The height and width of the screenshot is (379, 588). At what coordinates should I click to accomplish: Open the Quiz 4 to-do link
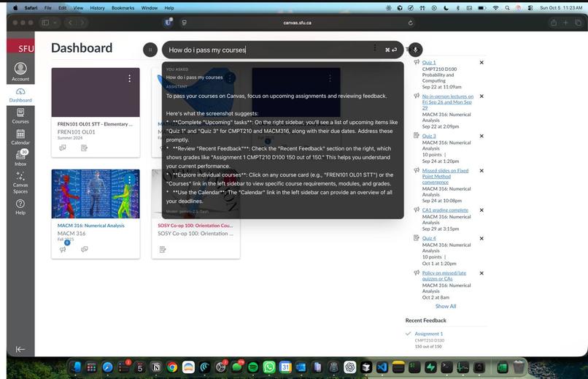pyautogui.click(x=429, y=238)
